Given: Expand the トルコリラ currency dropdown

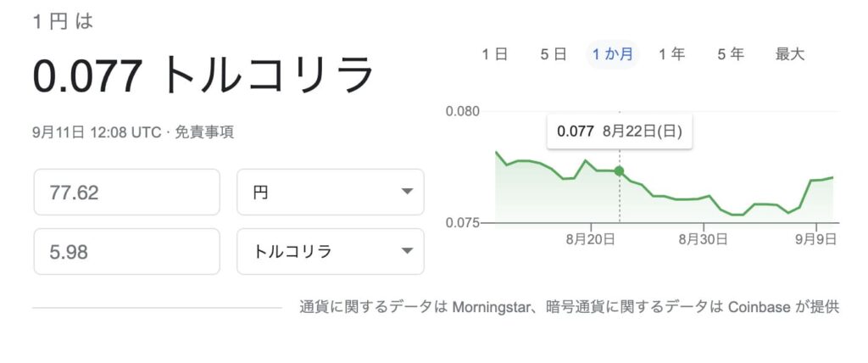Looking at the screenshot, I should coord(330,252).
